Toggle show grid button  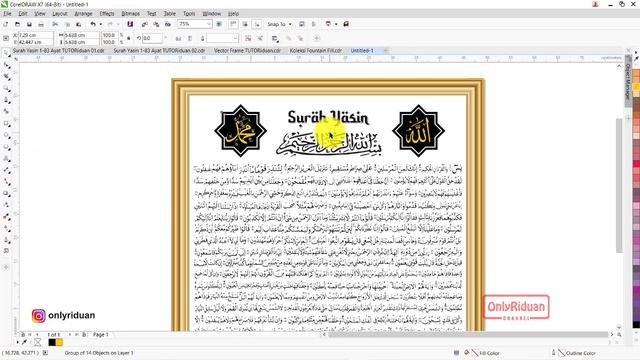245,24
